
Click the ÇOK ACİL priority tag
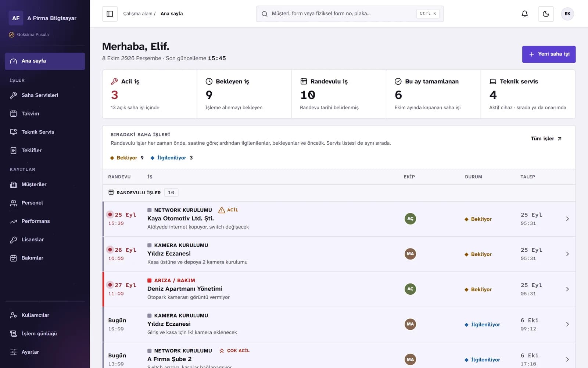click(x=234, y=351)
